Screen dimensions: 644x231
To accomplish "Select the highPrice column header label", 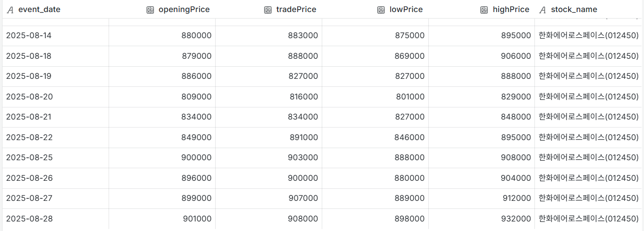I will pyautogui.click(x=511, y=10).
